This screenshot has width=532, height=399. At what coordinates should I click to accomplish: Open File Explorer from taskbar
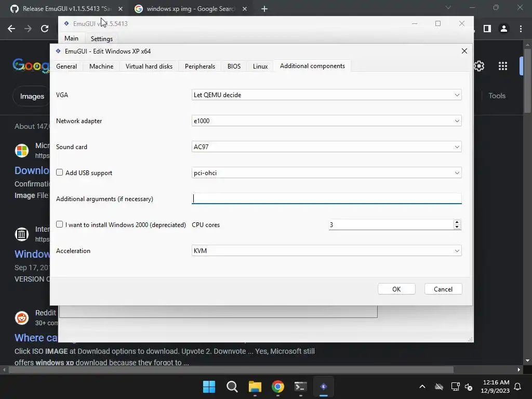pos(255,387)
